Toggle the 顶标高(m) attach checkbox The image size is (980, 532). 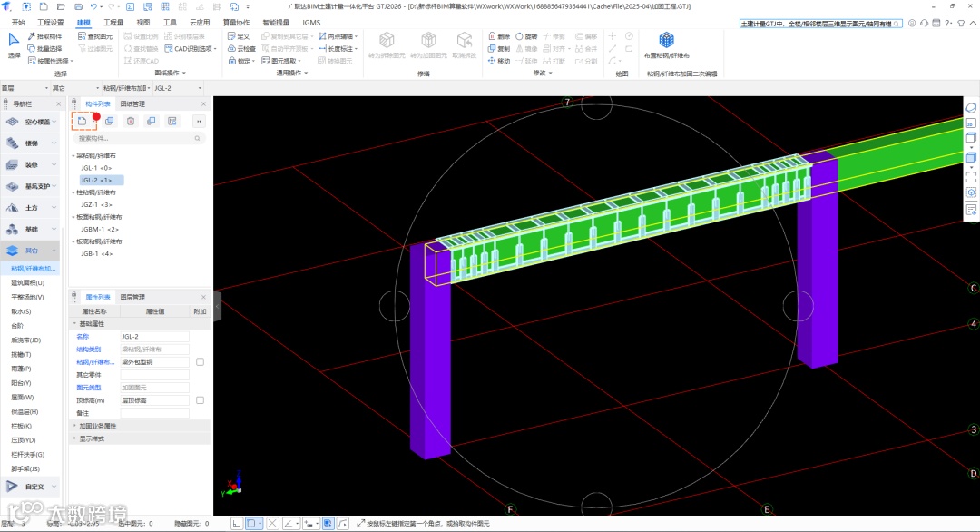click(200, 400)
